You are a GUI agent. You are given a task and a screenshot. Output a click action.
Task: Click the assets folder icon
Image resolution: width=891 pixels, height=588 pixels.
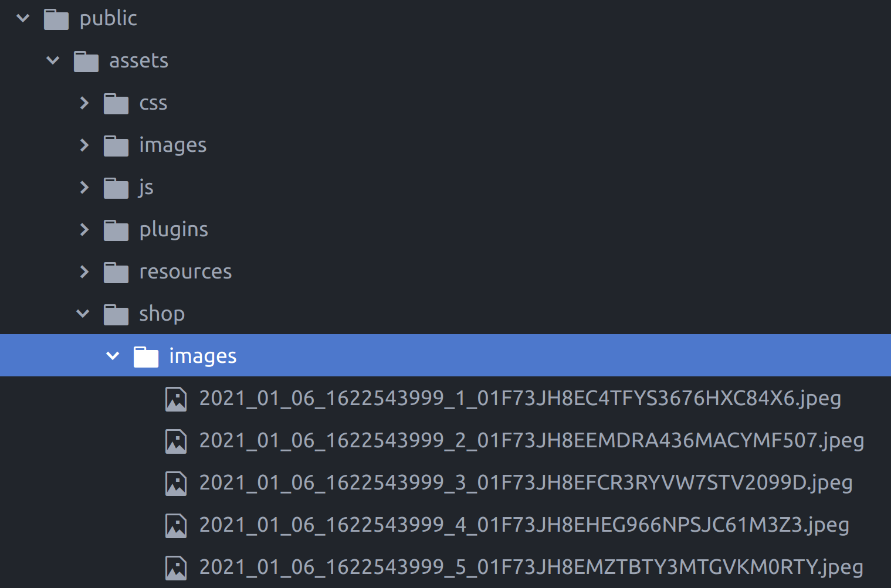86,60
